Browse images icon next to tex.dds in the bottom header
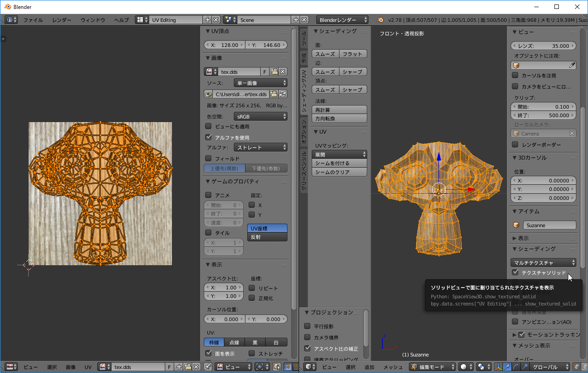Viewport: 588px width, 373px height. click(104, 367)
